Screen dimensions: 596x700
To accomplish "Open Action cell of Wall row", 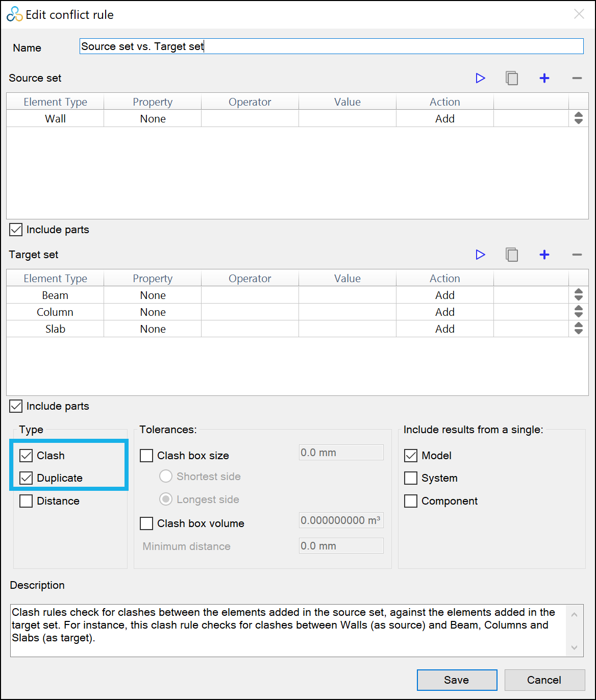I will pos(445,118).
